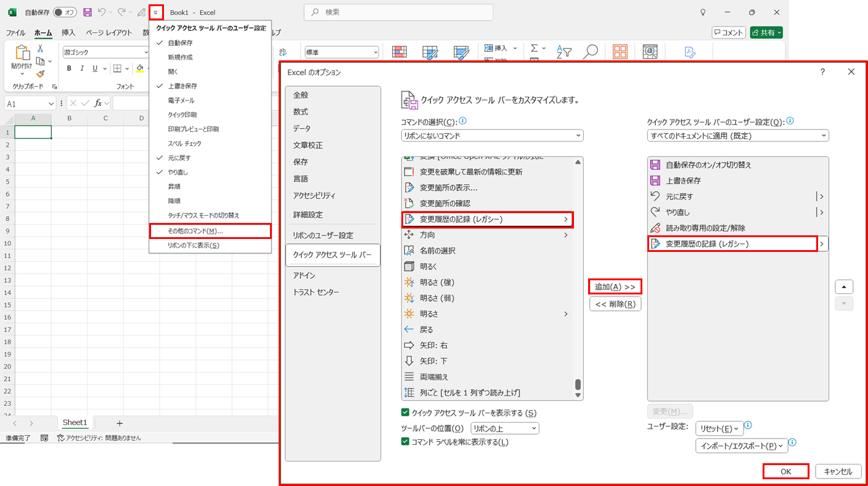Click the Redo arrow in the title bar
868x486 pixels.
121,12
